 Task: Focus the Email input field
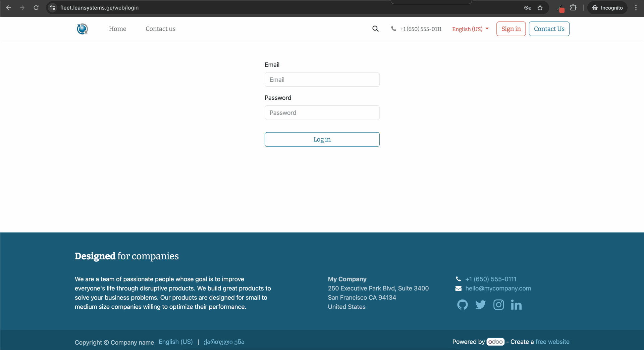pyautogui.click(x=322, y=80)
